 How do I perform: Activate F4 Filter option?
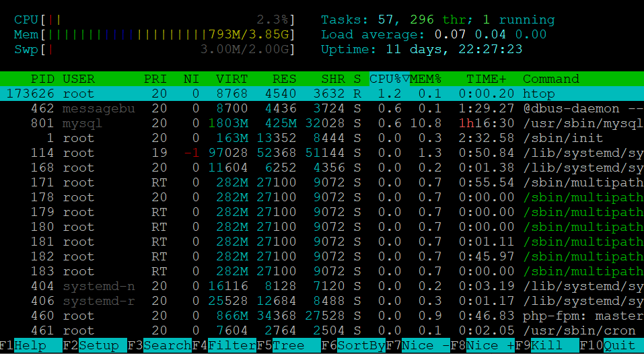pyautogui.click(x=231, y=346)
